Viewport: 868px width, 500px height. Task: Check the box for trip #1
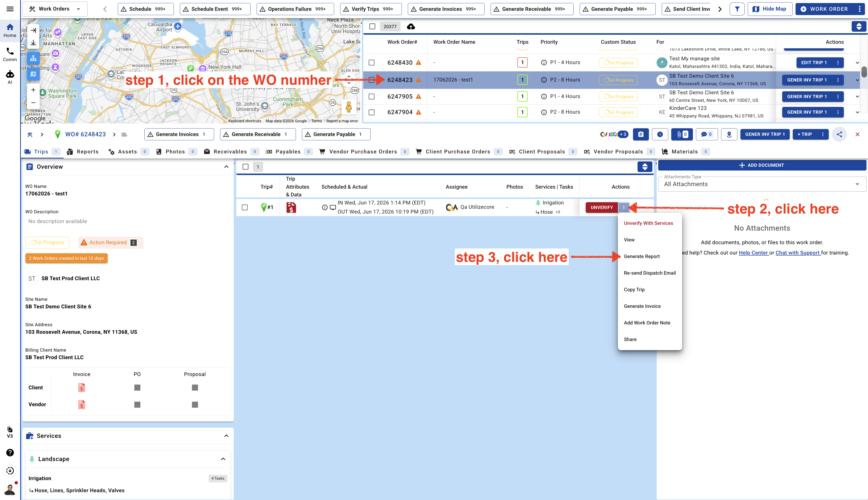tap(245, 207)
